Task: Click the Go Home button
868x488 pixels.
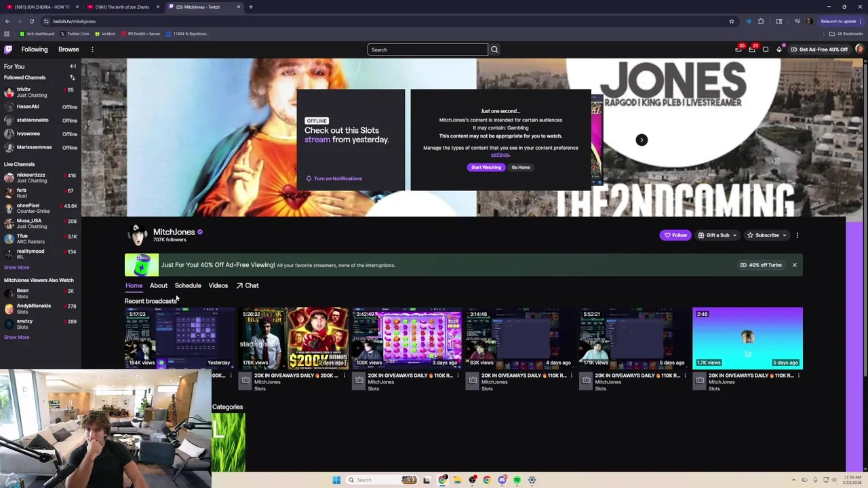Action: pos(521,167)
